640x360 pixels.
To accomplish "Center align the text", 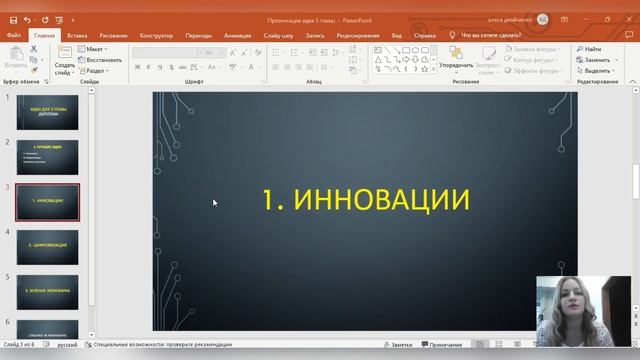I will tap(287, 67).
